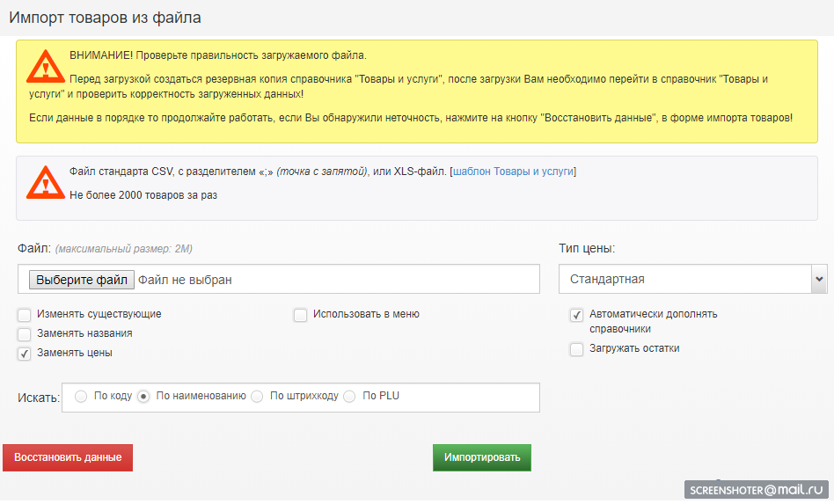Click the warning icon in the yellow notice

coord(43,66)
